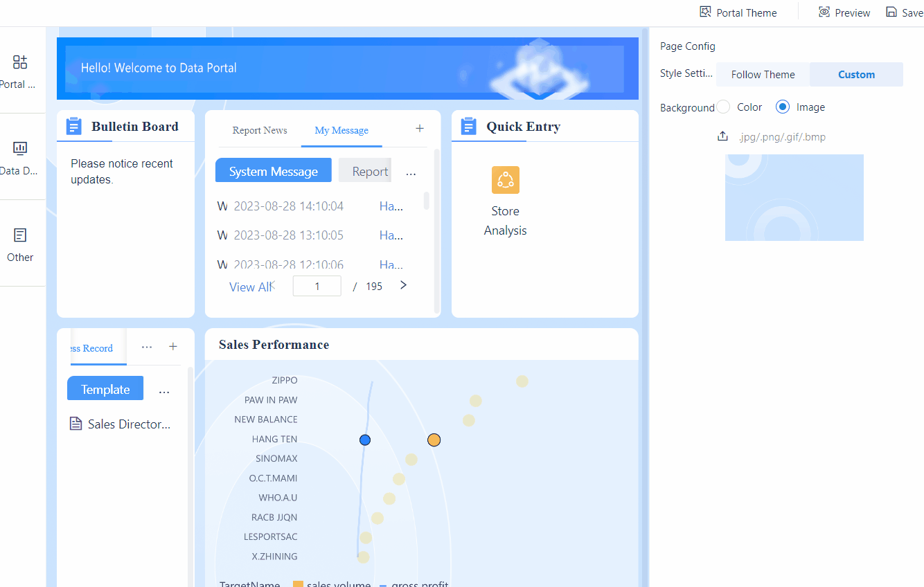Open the ellipsis menu in Record panel
924x587 pixels.
[x=146, y=347]
